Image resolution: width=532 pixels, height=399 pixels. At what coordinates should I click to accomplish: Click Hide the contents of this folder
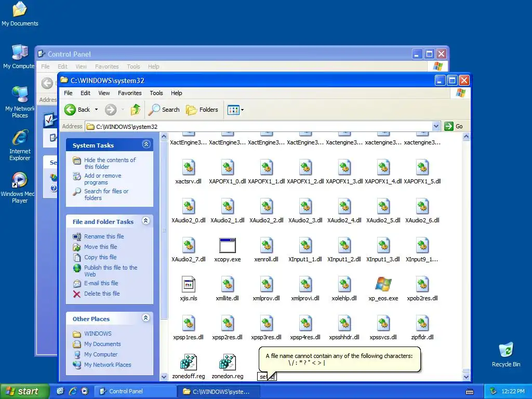110,163
